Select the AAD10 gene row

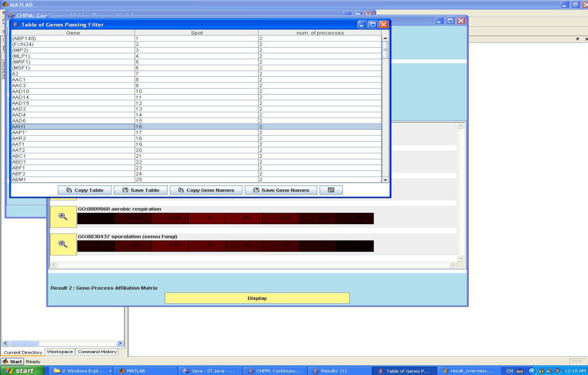click(73, 92)
